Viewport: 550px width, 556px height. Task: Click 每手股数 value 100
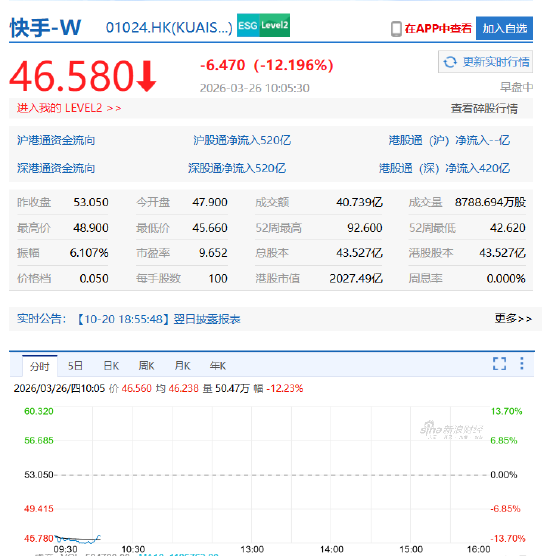(218, 278)
